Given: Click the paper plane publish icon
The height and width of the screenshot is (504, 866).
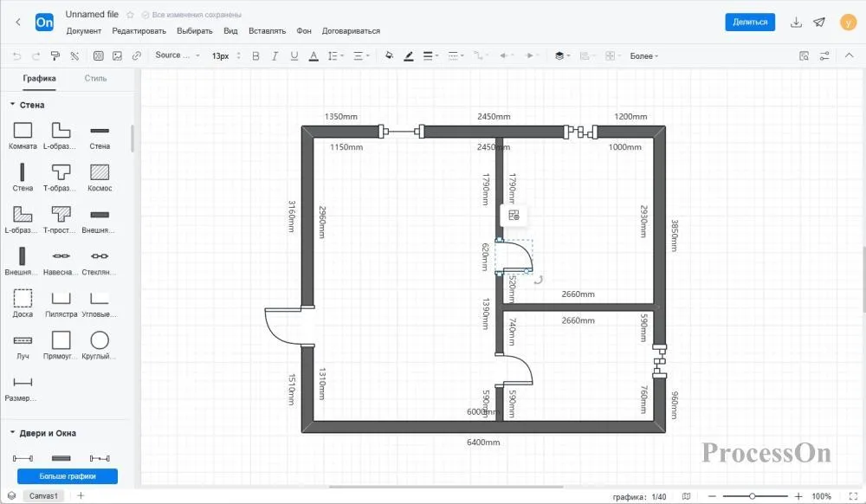Looking at the screenshot, I should coord(819,22).
